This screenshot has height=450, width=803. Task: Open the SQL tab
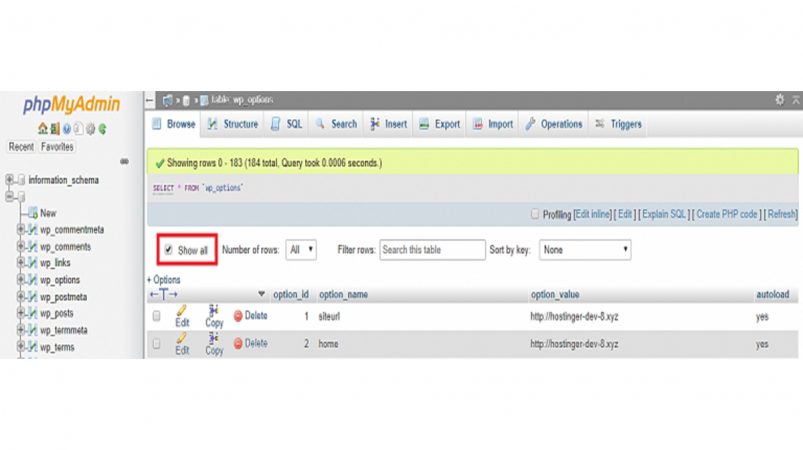(x=287, y=124)
